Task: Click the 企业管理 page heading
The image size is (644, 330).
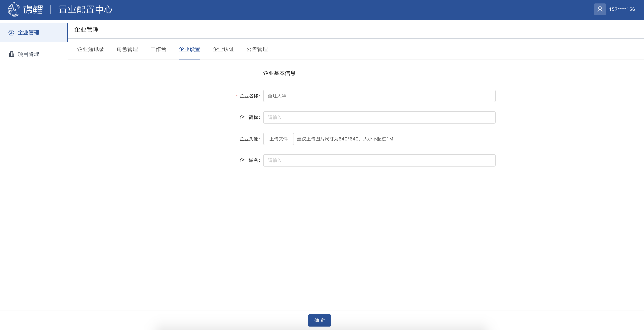Action: tap(86, 30)
